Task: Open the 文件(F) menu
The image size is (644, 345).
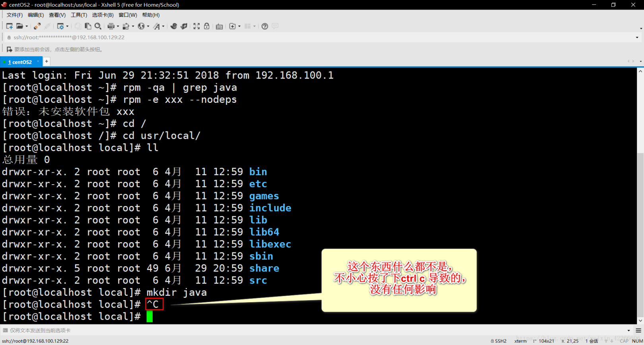Action: pos(15,15)
